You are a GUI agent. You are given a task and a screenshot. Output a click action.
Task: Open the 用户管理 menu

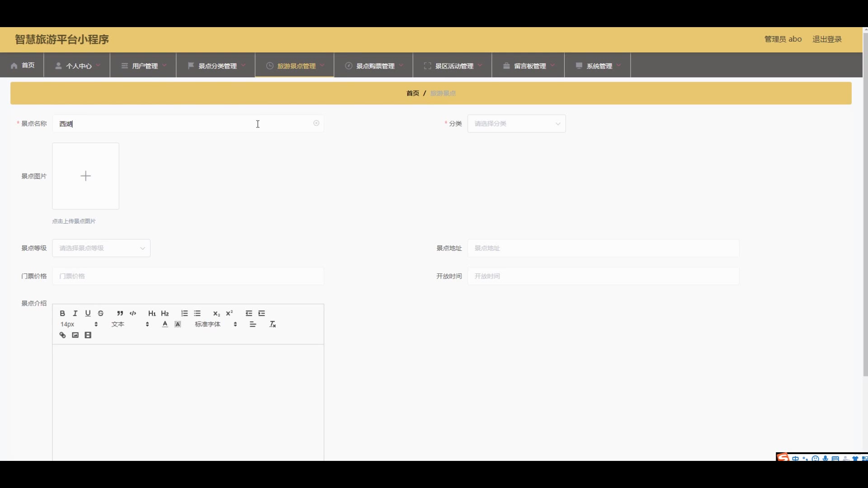pyautogui.click(x=144, y=66)
